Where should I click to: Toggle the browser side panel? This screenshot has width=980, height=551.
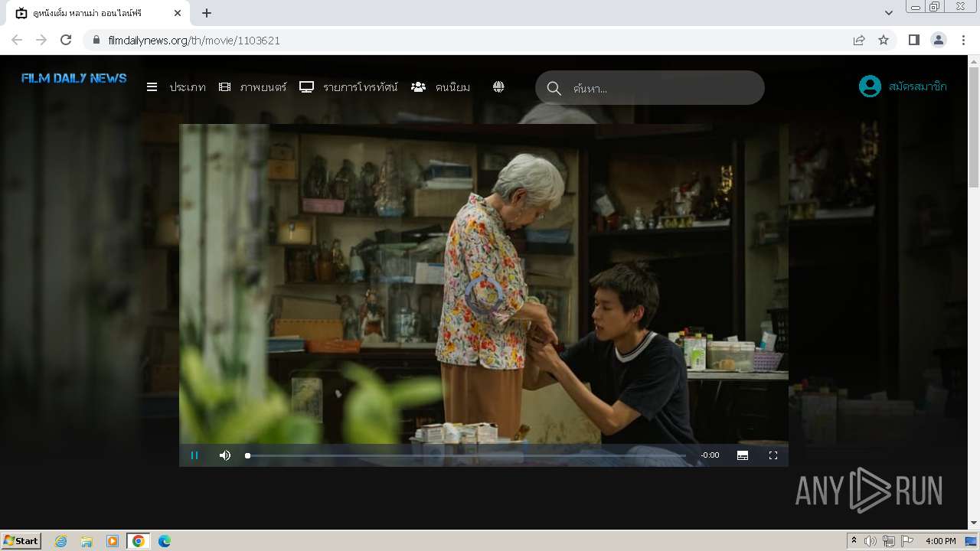(x=914, y=40)
